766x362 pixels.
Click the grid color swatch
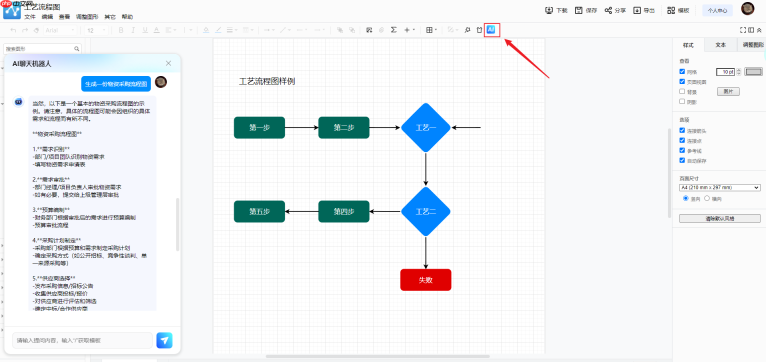753,72
